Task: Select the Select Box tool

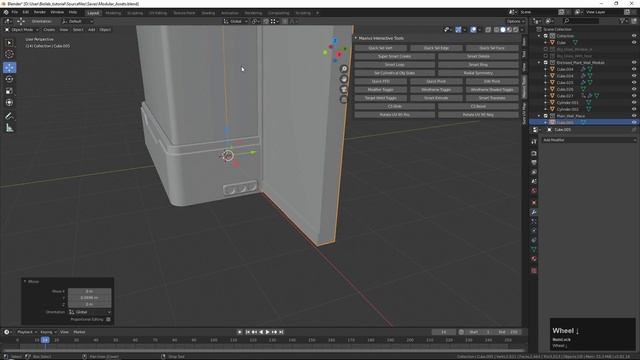Action: click(x=9, y=43)
